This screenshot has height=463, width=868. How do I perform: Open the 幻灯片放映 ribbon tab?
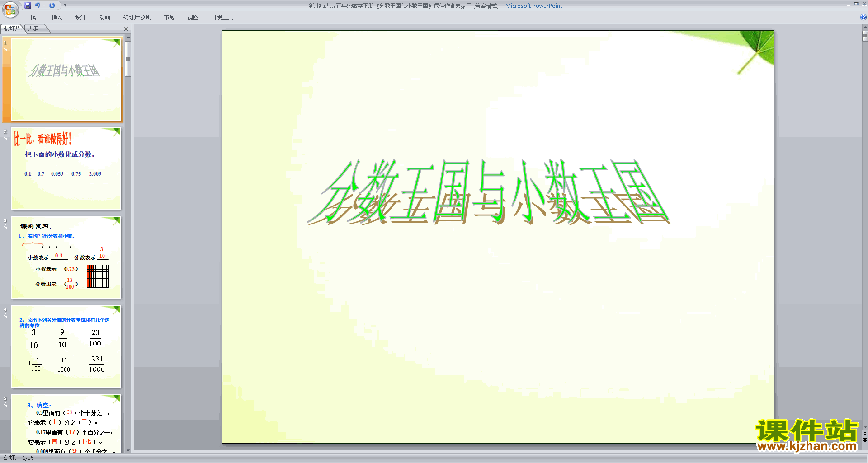click(x=137, y=18)
